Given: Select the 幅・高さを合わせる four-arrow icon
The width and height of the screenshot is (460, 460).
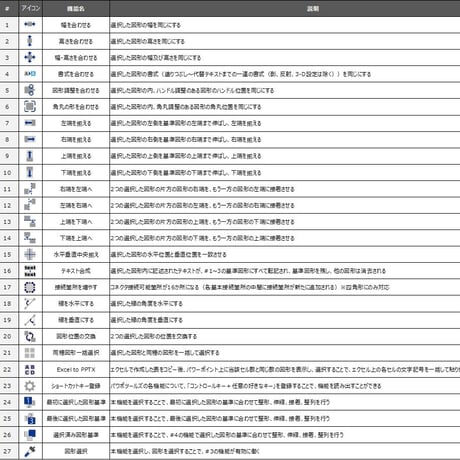Looking at the screenshot, I should click(30, 57).
